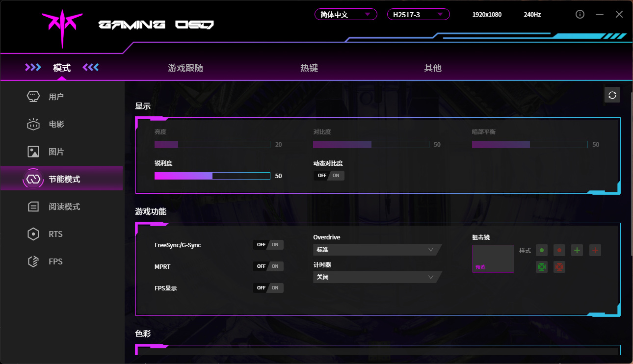Toggle the FPS显示 switch
The image size is (633, 364).
click(x=268, y=288)
